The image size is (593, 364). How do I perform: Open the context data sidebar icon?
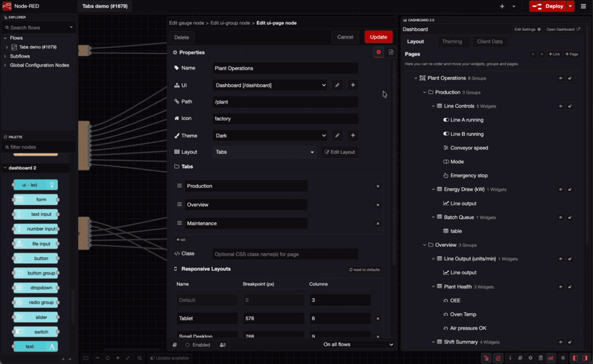click(540, 357)
